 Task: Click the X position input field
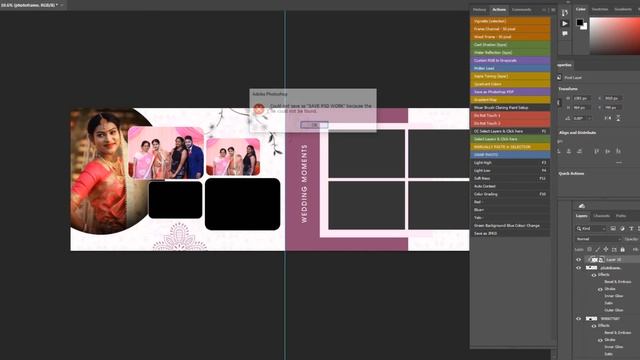click(x=613, y=98)
